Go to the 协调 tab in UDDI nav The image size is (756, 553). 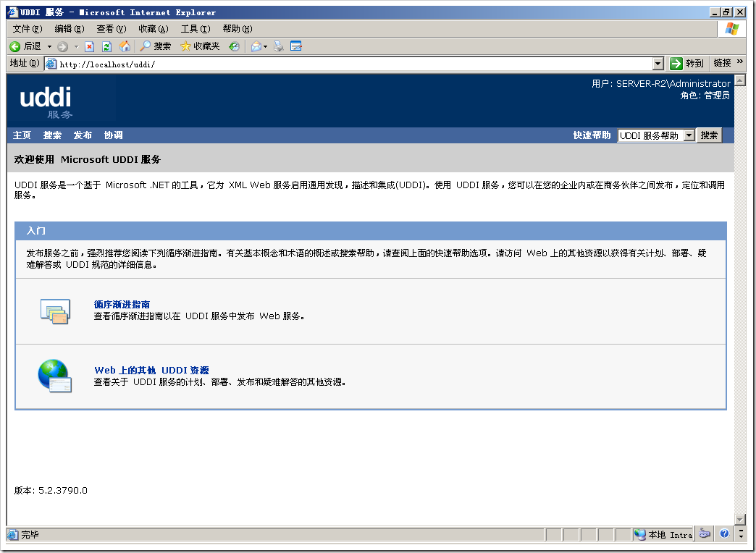(x=113, y=135)
